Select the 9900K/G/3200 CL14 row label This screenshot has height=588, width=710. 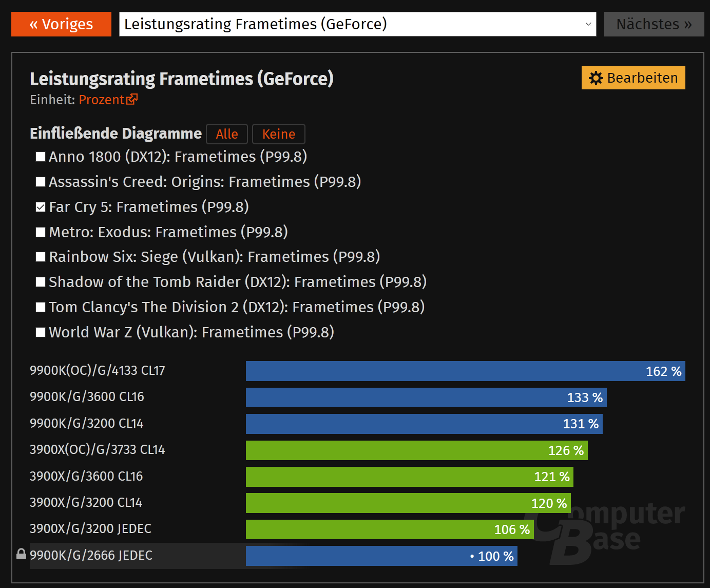(87, 424)
